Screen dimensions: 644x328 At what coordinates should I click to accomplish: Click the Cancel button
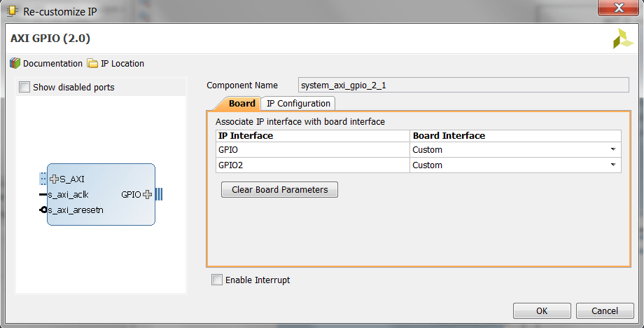tap(604, 310)
